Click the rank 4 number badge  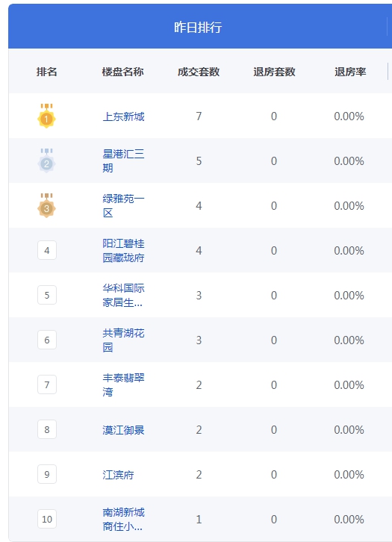pos(47,250)
